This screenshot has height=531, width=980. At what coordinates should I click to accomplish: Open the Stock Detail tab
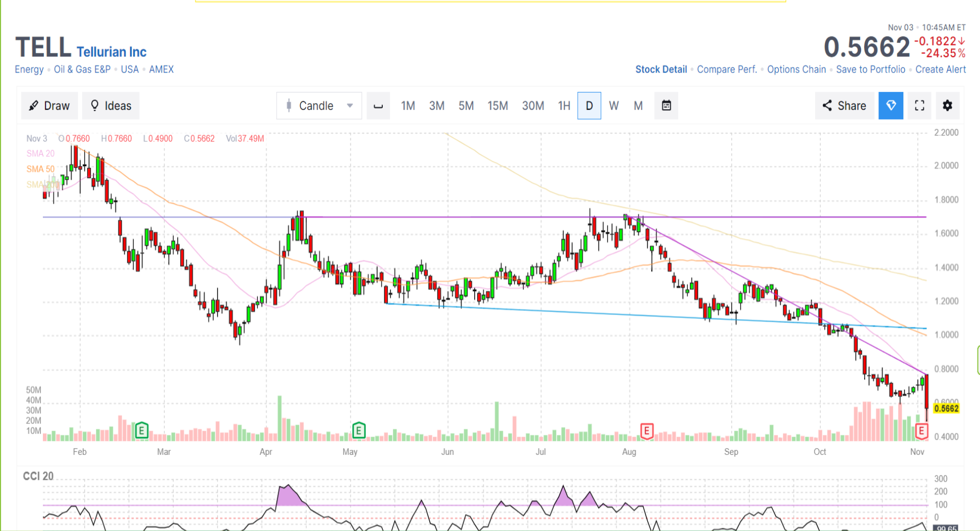coord(661,69)
